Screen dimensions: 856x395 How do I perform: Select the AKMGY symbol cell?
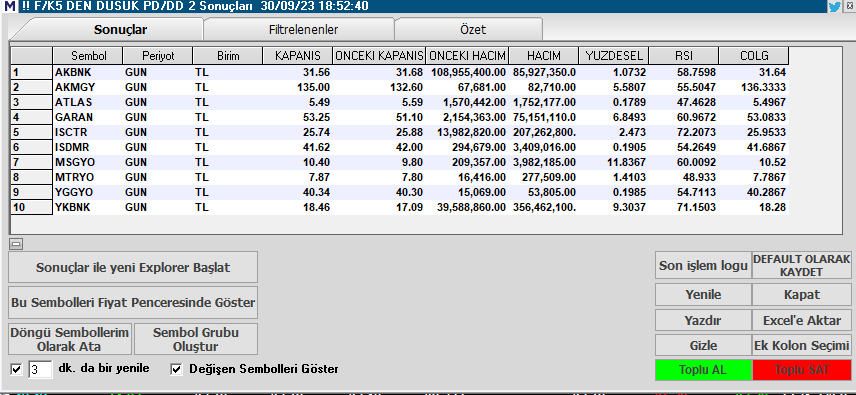point(88,87)
